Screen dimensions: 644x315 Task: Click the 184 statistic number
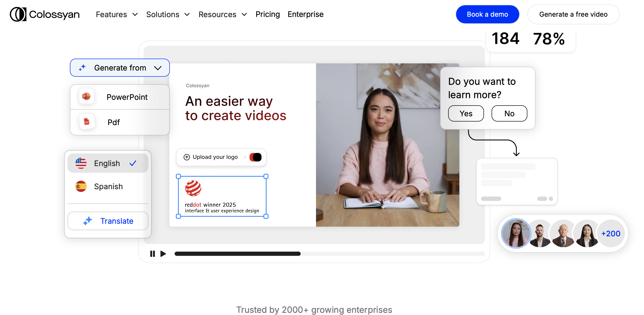(505, 39)
